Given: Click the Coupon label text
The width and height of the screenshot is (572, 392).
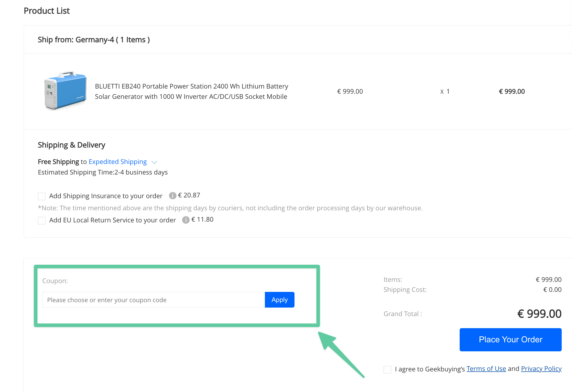Looking at the screenshot, I should 55,281.
